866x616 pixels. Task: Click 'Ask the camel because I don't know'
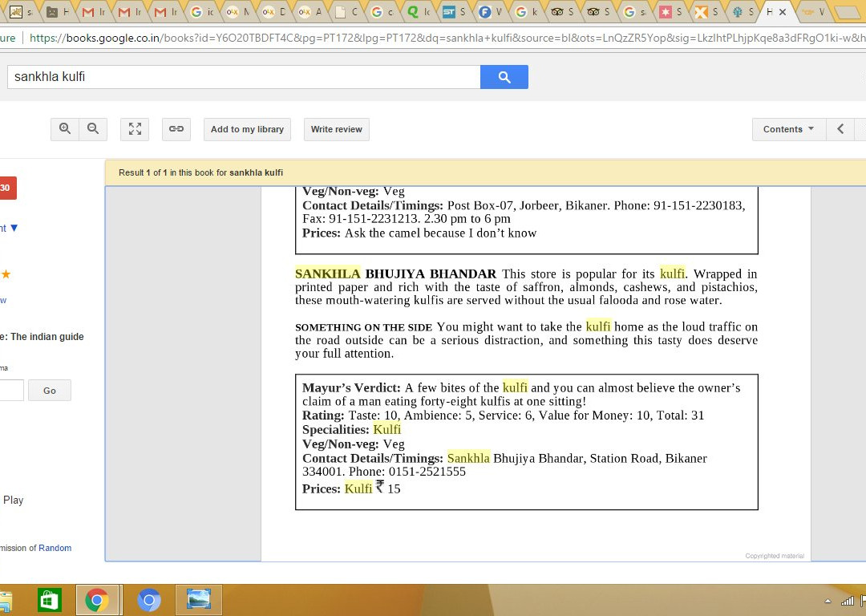coord(441,233)
